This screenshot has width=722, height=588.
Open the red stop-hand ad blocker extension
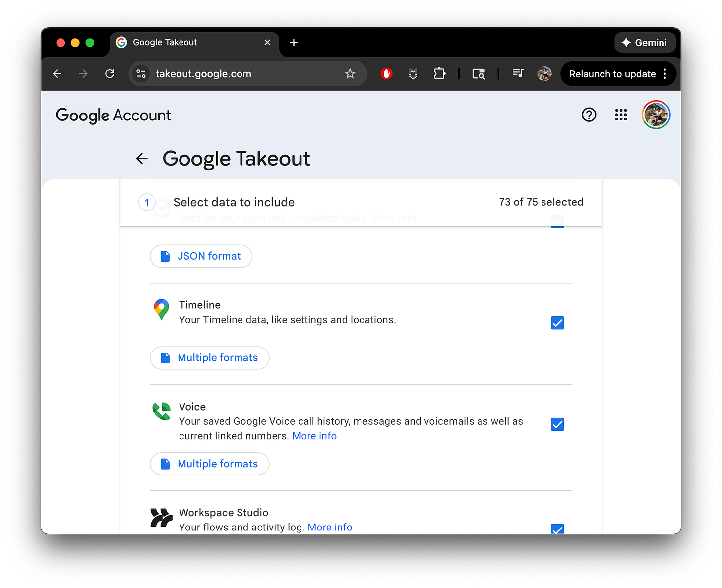(x=386, y=74)
